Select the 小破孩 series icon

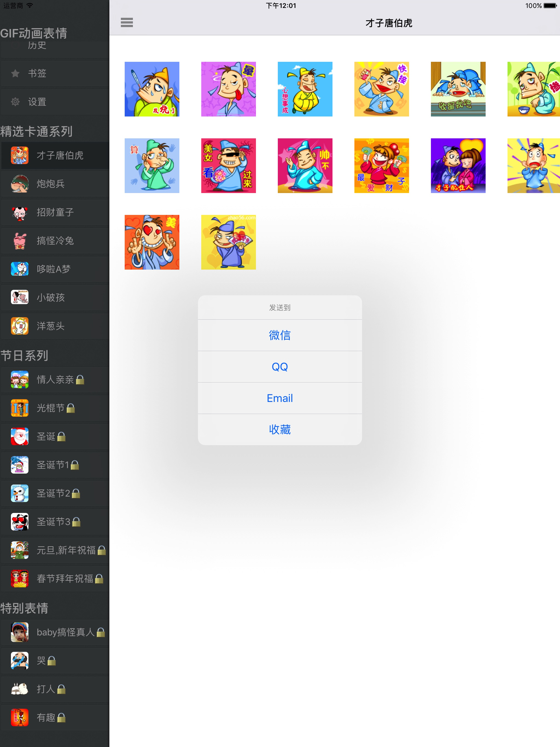point(20,297)
